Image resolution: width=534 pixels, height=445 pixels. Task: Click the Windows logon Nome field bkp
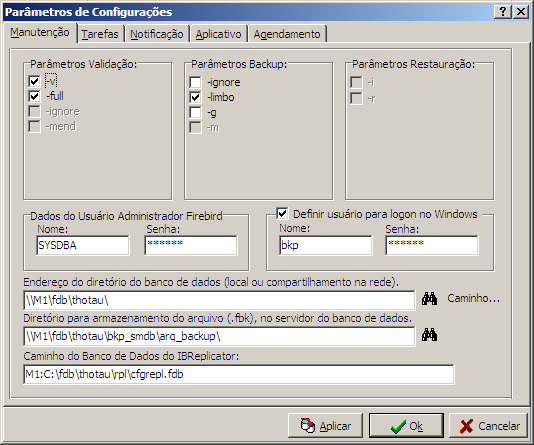[x=326, y=245]
